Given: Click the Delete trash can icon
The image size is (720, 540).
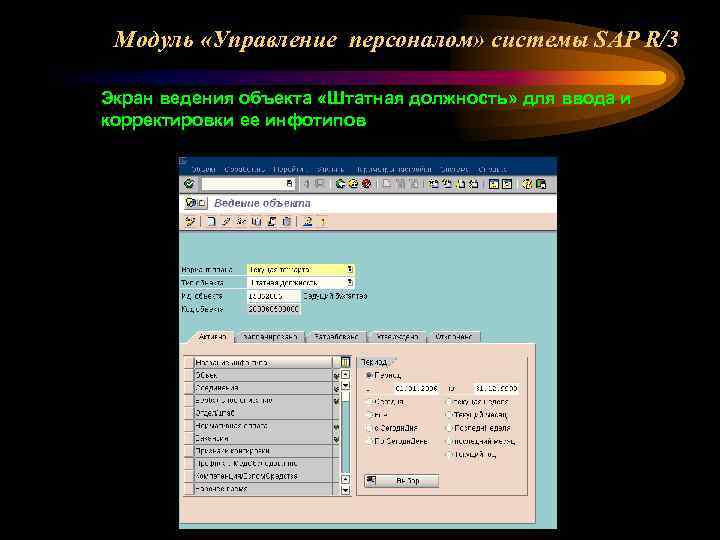Looking at the screenshot, I should [287, 221].
